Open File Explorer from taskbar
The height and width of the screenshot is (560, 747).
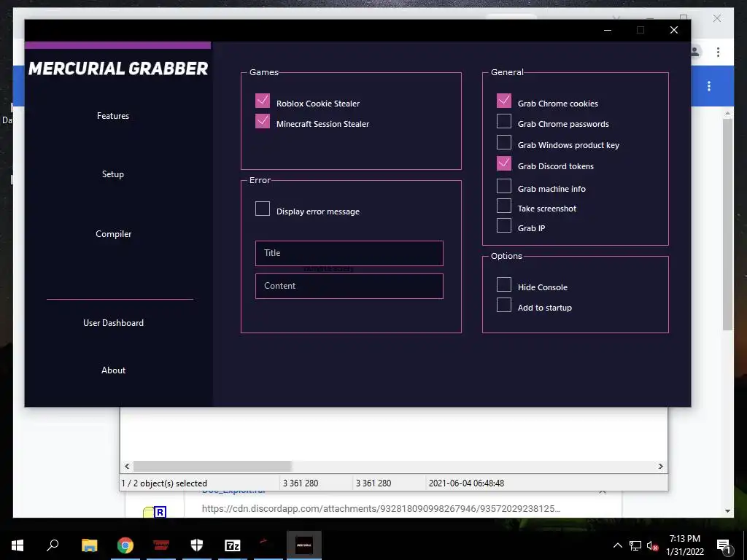pos(89,545)
